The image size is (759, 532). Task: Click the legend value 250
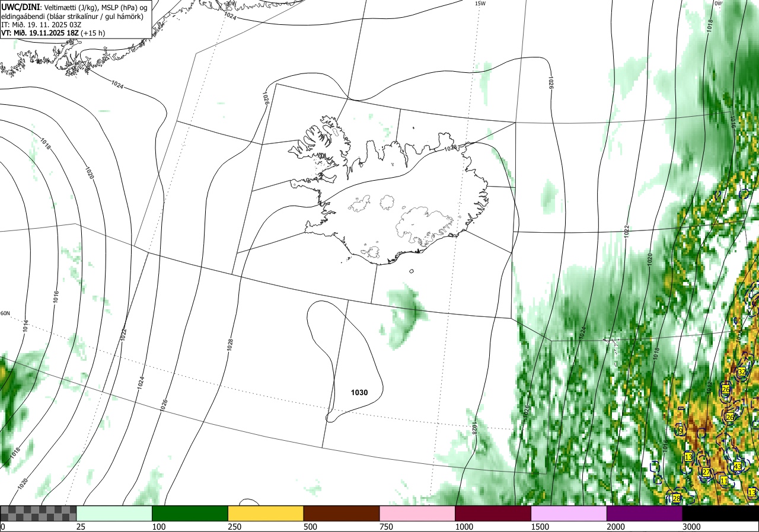tap(235, 527)
